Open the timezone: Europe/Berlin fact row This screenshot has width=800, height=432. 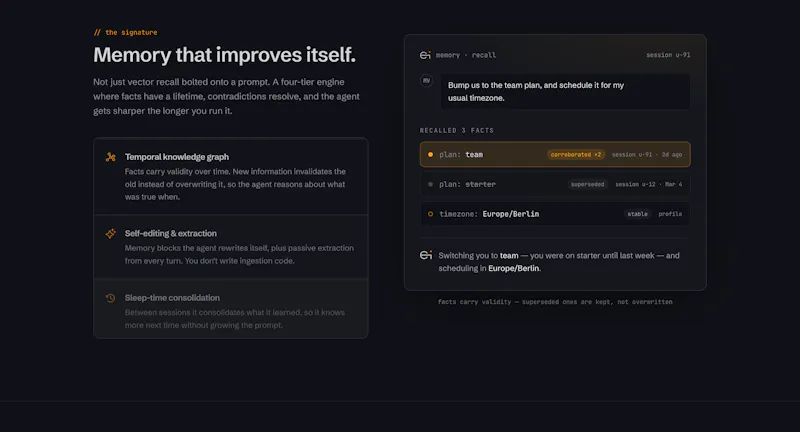555,214
